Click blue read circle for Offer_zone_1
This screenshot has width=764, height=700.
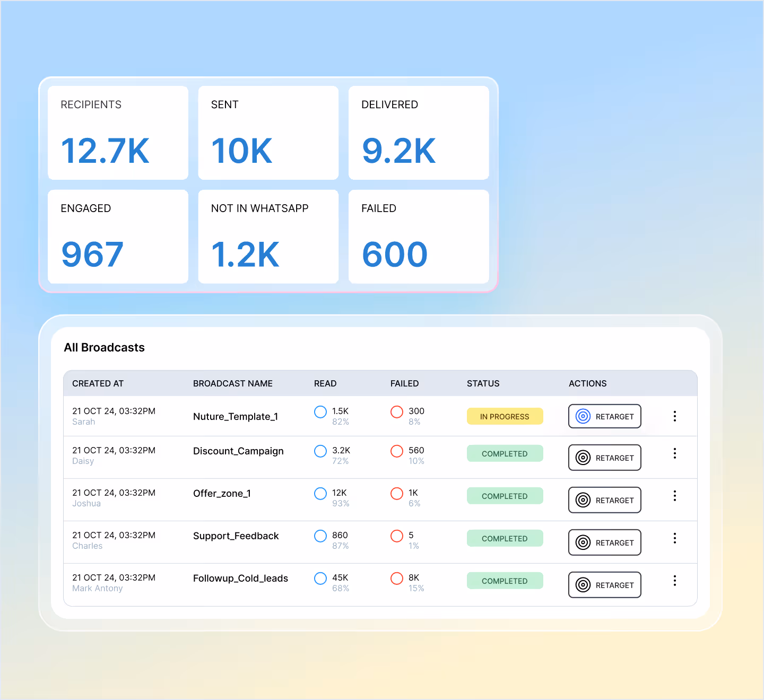point(320,494)
